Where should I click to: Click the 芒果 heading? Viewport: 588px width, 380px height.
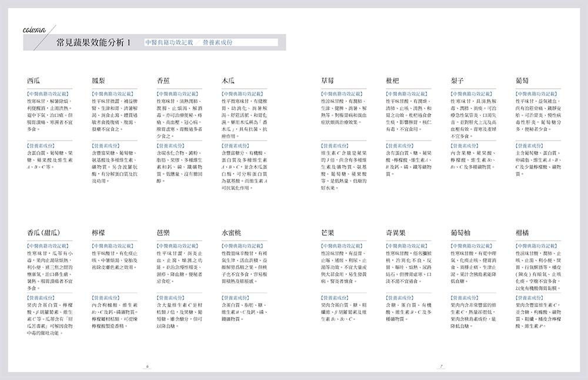click(x=328, y=233)
